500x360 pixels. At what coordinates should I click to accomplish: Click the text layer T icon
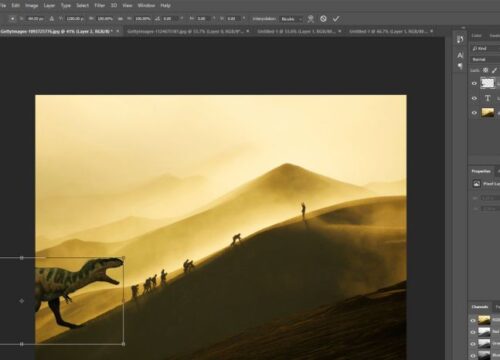pos(487,98)
